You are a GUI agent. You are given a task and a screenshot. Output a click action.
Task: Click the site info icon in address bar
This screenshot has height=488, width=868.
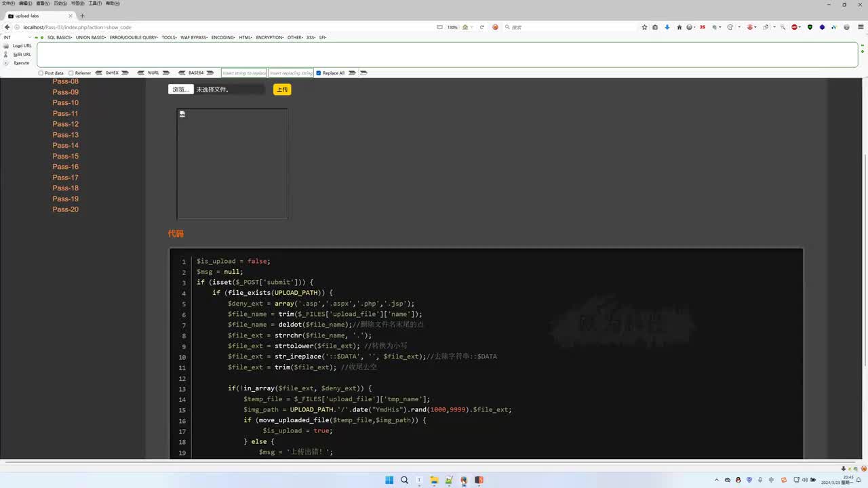coord(17,27)
